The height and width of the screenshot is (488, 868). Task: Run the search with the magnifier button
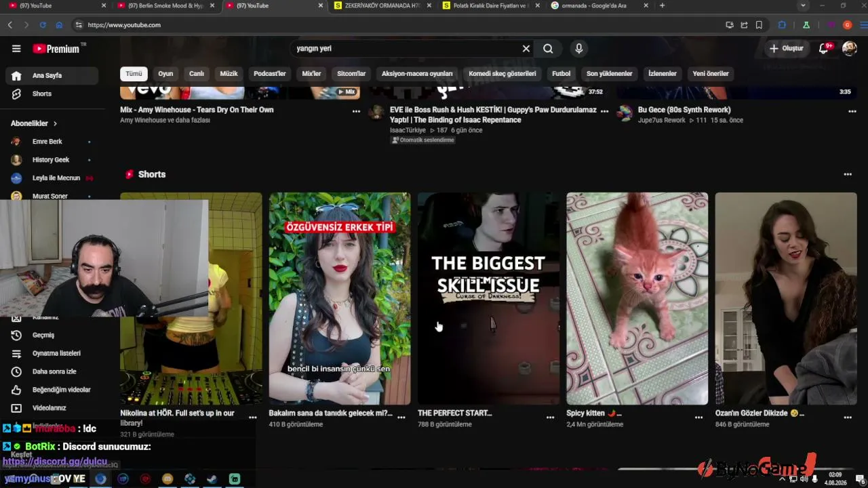(548, 49)
